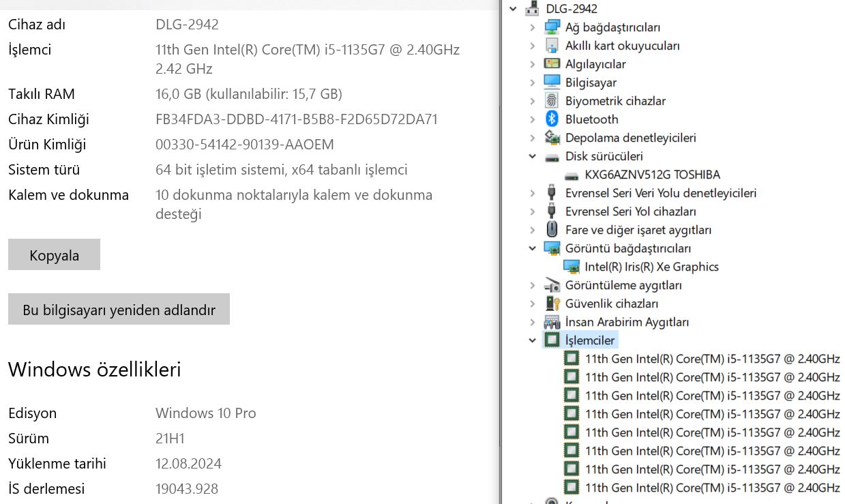Select the KXG6AZNV512G TOSHIBA disk
845x504 pixels.
pos(652,175)
